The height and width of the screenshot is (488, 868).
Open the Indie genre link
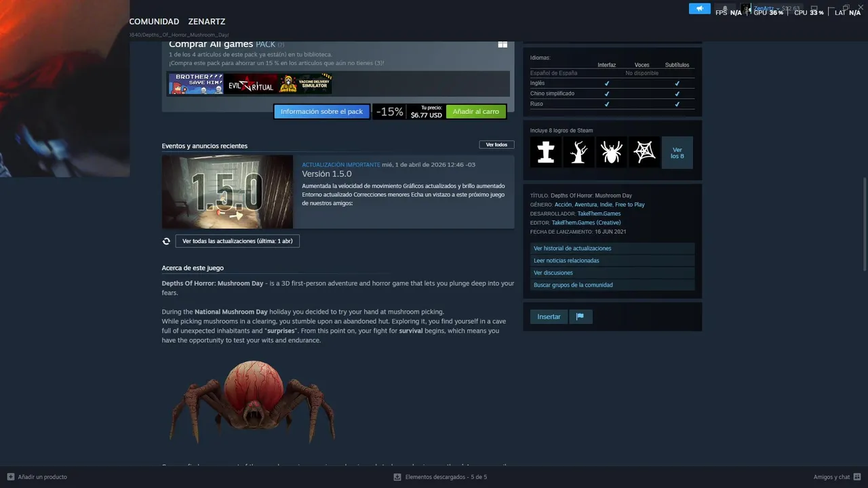click(606, 205)
